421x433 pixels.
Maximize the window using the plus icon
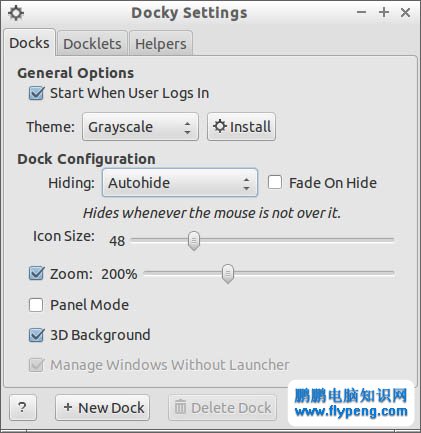[x=384, y=12]
